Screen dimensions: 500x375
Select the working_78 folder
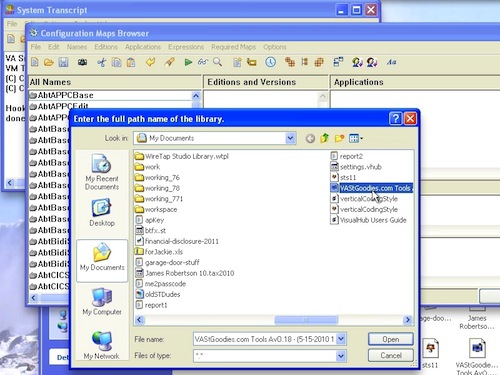tap(157, 188)
